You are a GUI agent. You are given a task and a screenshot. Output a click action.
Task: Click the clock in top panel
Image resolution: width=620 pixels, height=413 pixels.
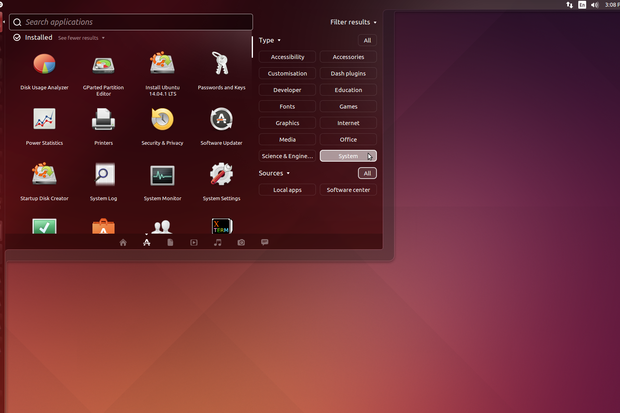(612, 5)
